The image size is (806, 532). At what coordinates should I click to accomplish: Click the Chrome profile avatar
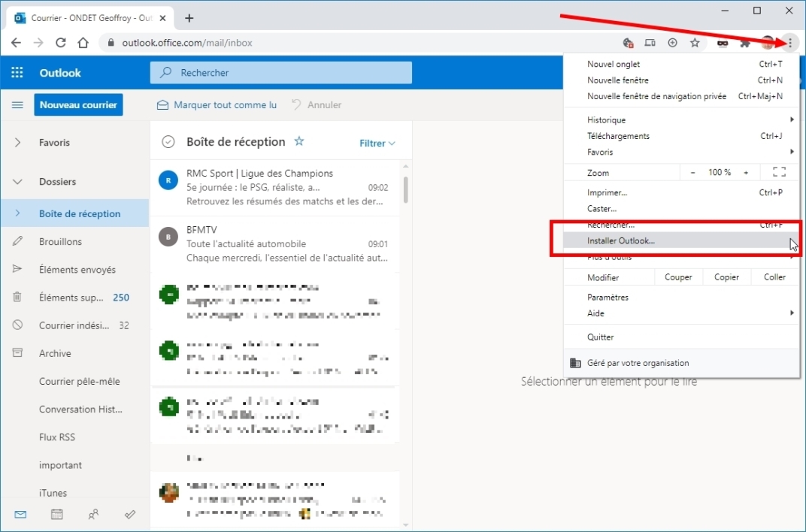point(768,43)
